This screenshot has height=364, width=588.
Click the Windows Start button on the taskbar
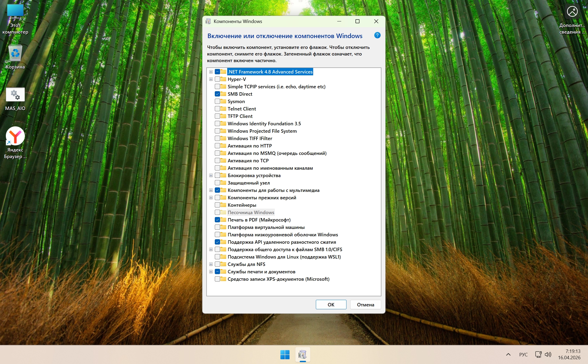coord(285,354)
